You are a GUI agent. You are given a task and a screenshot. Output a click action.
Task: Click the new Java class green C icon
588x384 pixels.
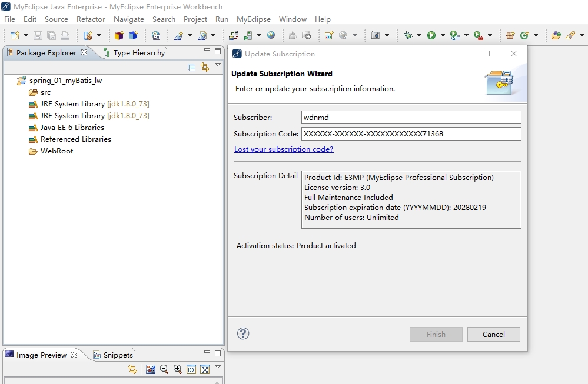pos(524,36)
